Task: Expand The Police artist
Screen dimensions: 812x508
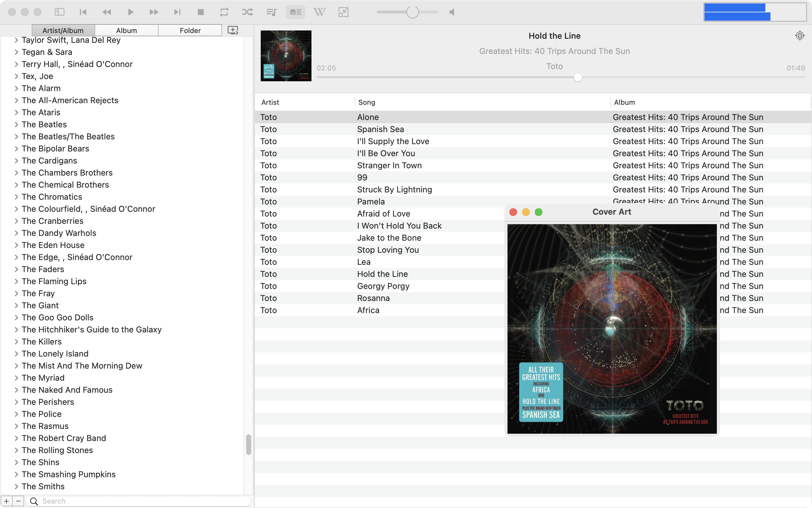Action: pos(16,414)
